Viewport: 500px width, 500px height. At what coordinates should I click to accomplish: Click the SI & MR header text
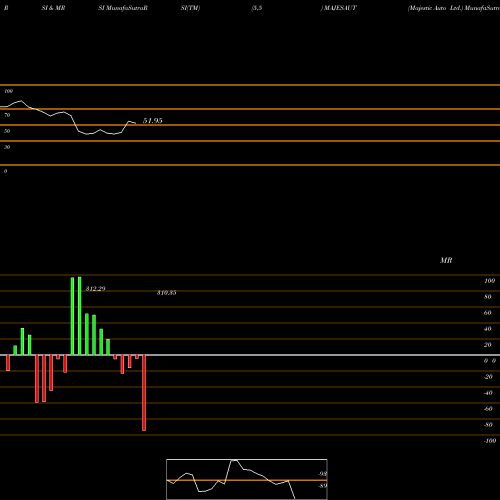pos(53,8)
